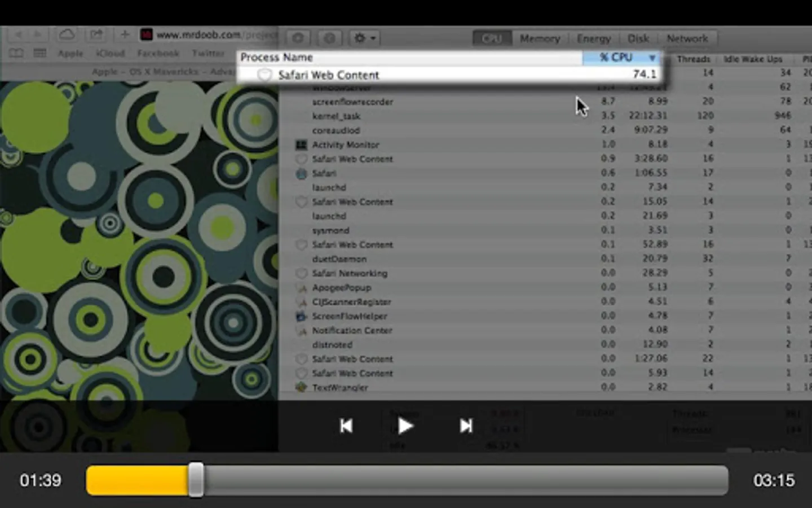The height and width of the screenshot is (508, 812).
Task: Click the quit process toolbar icon
Action: click(x=298, y=38)
